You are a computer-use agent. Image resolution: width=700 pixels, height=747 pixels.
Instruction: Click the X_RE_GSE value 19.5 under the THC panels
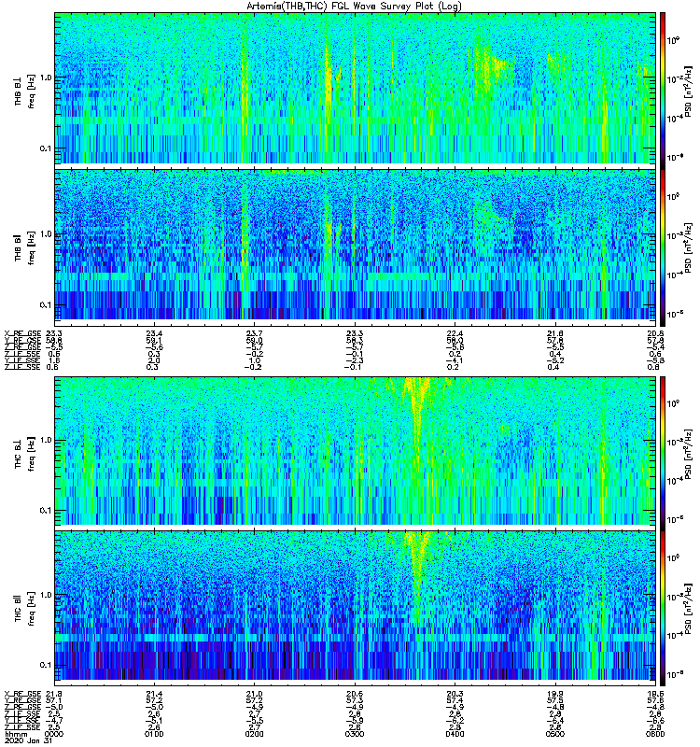click(655, 694)
